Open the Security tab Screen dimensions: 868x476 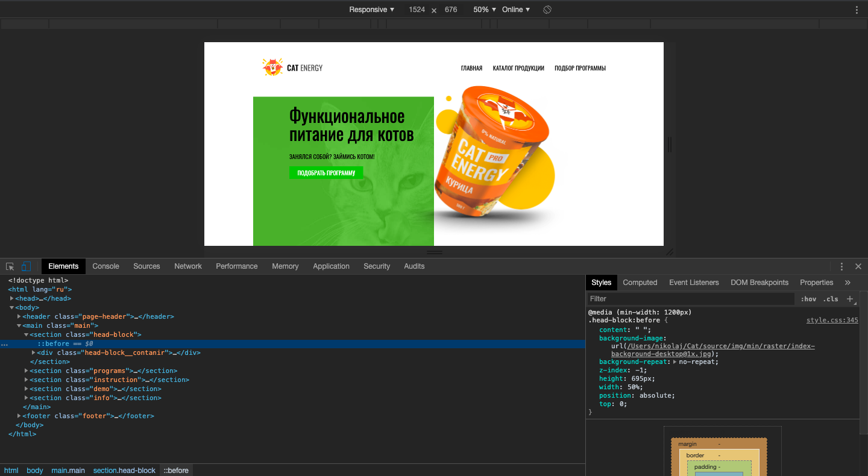(x=377, y=266)
